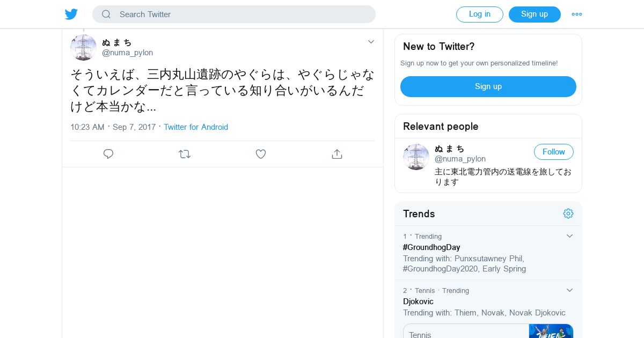Open the more options ellipsis menu

tap(577, 14)
